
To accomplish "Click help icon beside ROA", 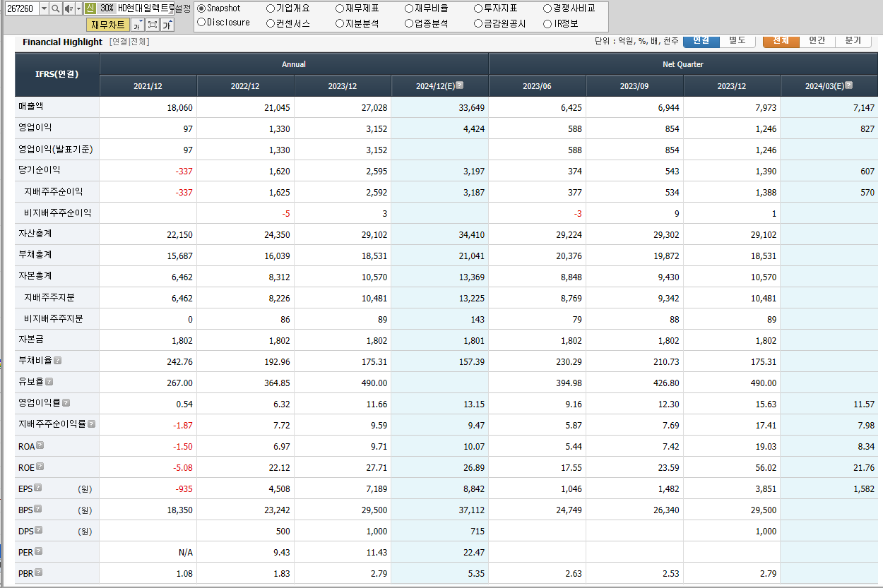I will (40, 445).
